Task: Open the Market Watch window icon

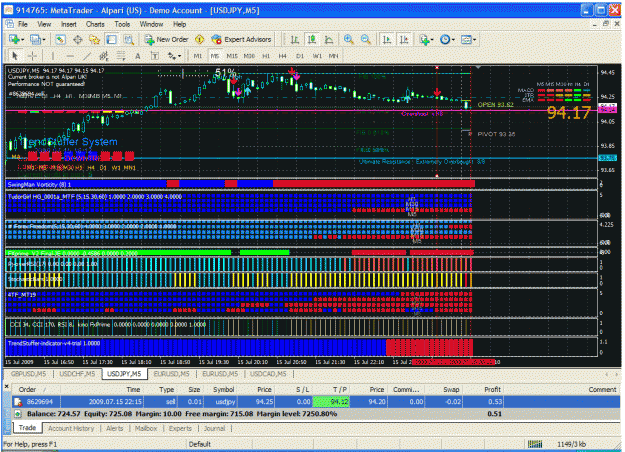Action: 60,39
